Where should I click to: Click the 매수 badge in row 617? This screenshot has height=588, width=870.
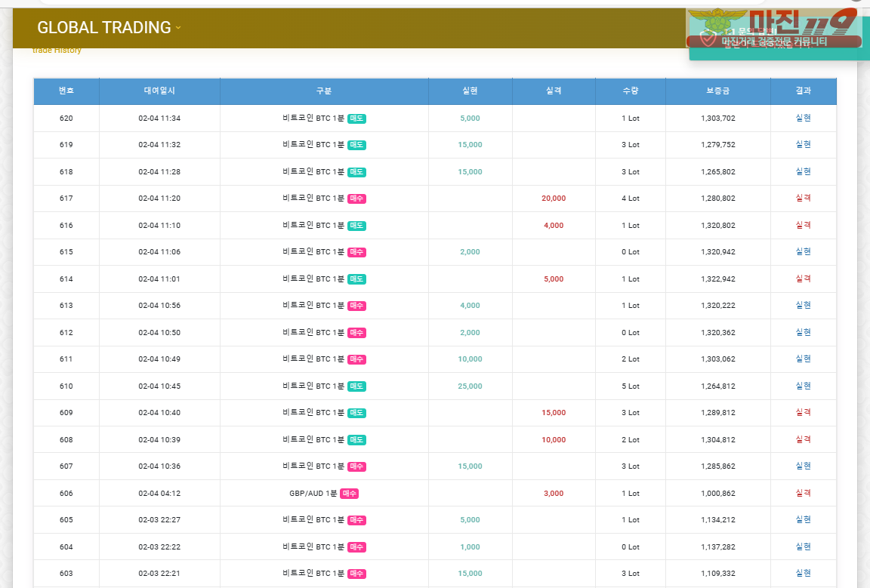coord(356,199)
